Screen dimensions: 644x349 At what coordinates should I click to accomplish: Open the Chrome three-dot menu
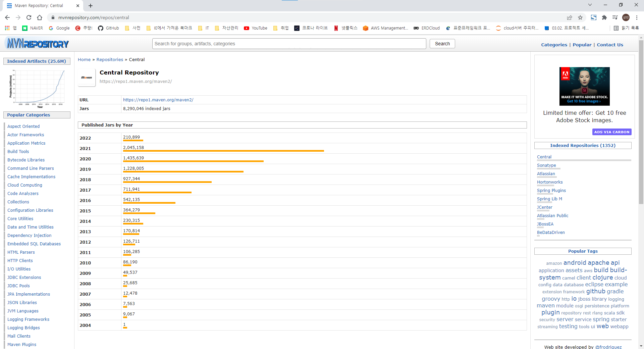pos(637,17)
